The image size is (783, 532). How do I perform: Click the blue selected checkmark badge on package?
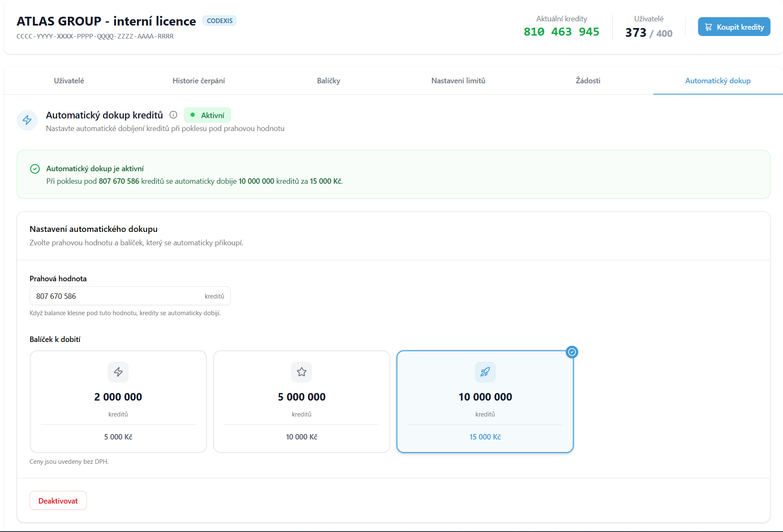click(572, 352)
